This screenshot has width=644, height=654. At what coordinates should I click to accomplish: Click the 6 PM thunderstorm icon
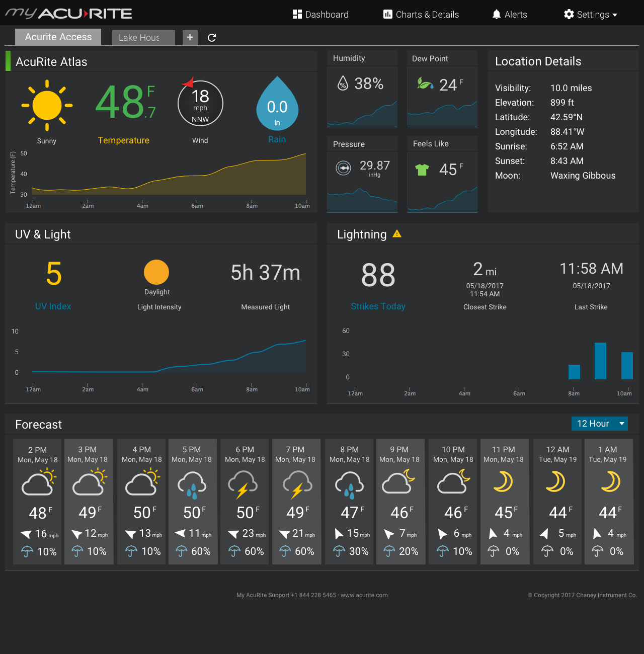(243, 484)
